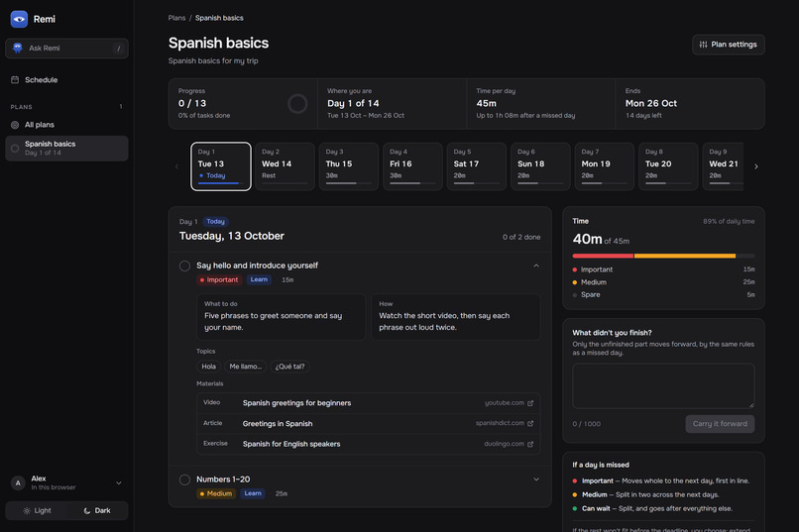
Task: Click the 'What didn't you finish?' text area
Action: [x=663, y=386]
